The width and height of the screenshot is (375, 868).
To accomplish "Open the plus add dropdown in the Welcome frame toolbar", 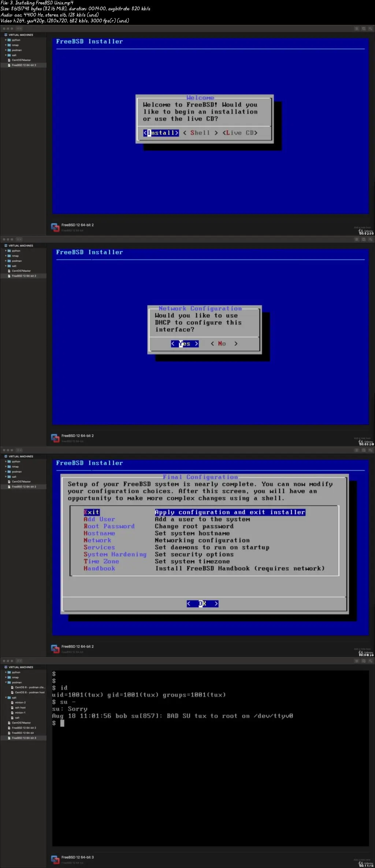I will pyautogui.click(x=19, y=29).
